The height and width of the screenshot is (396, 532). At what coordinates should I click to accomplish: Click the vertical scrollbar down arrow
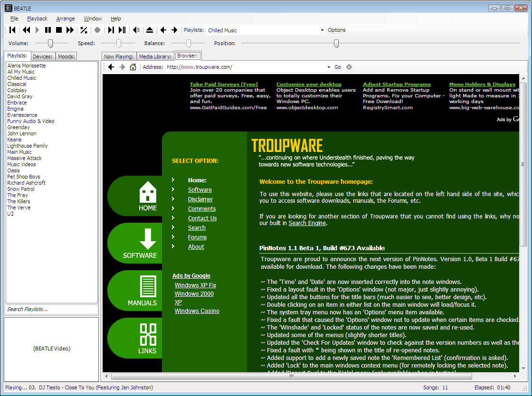[x=523, y=368]
